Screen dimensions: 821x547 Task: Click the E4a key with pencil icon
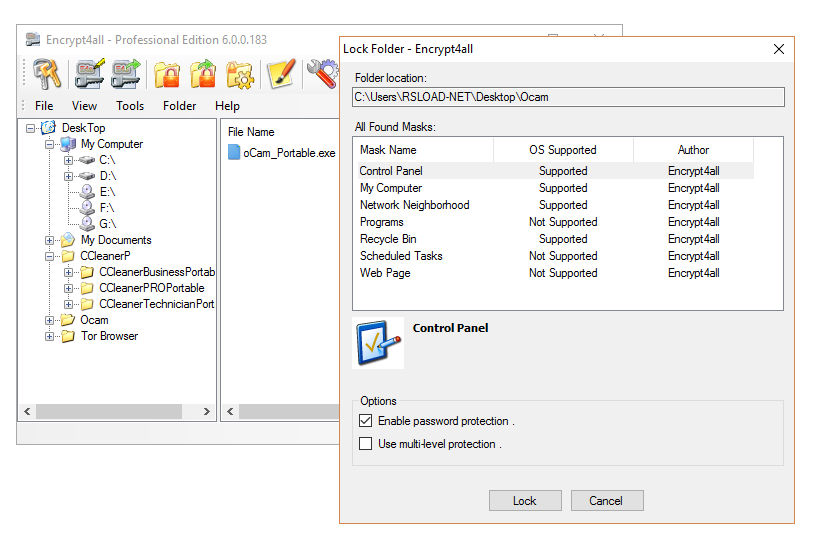[x=89, y=74]
